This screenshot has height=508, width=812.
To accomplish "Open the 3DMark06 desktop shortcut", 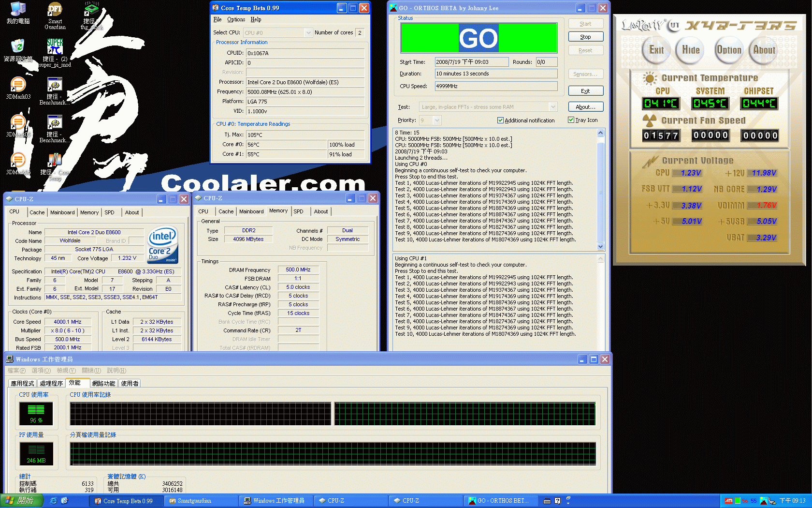I will pyautogui.click(x=18, y=164).
